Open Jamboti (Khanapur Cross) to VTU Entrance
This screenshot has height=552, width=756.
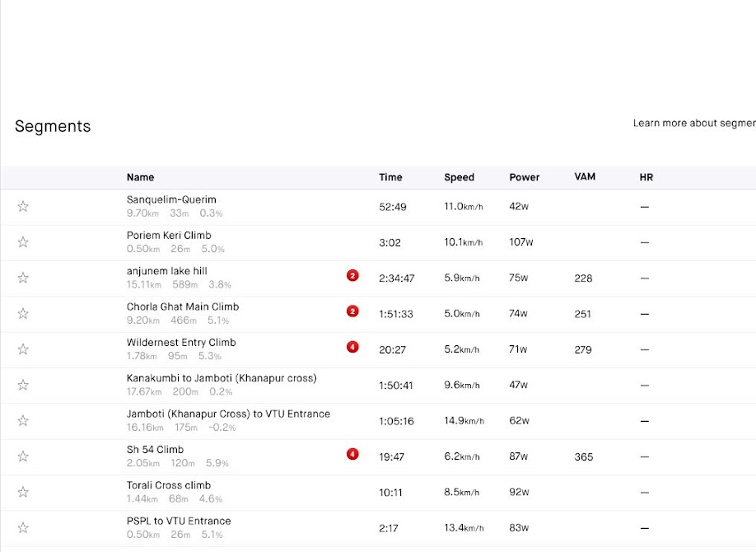point(229,414)
